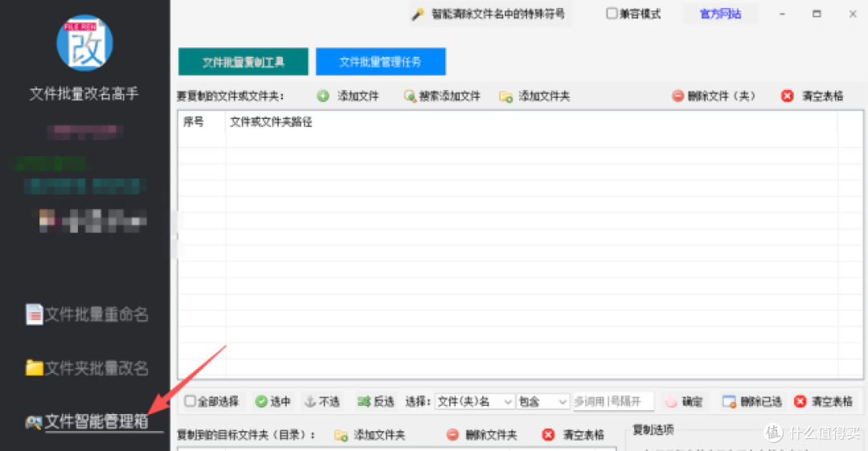Click the 文件夹批量改名 folder icon
The width and height of the screenshot is (868, 451).
34,368
